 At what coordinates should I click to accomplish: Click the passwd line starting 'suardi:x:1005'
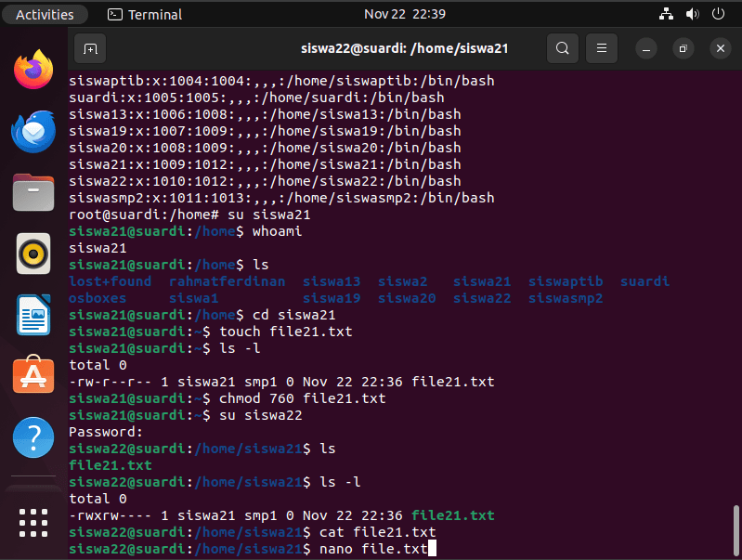256,98
